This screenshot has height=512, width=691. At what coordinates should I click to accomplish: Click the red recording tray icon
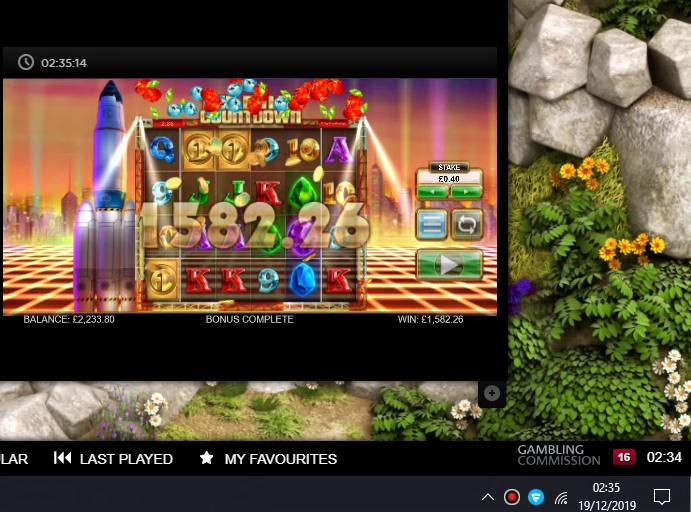pos(512,497)
